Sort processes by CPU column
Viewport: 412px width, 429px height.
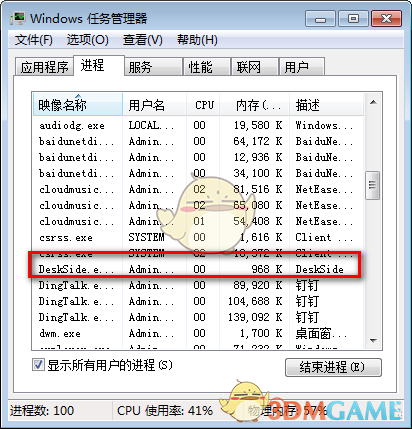point(203,105)
